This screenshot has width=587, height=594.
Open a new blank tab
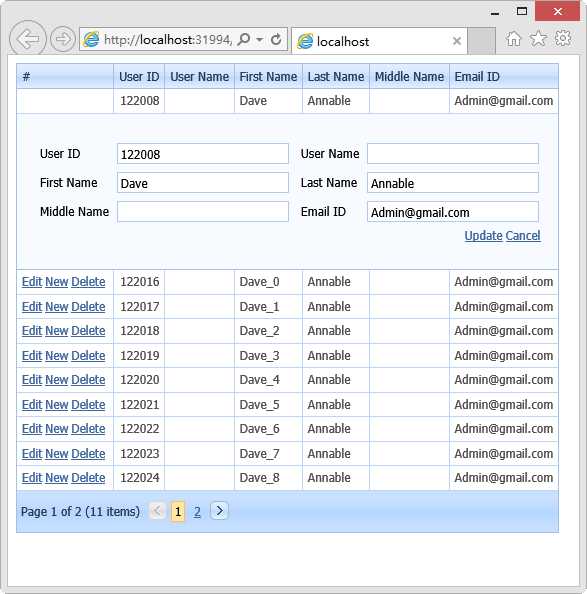coord(481,41)
